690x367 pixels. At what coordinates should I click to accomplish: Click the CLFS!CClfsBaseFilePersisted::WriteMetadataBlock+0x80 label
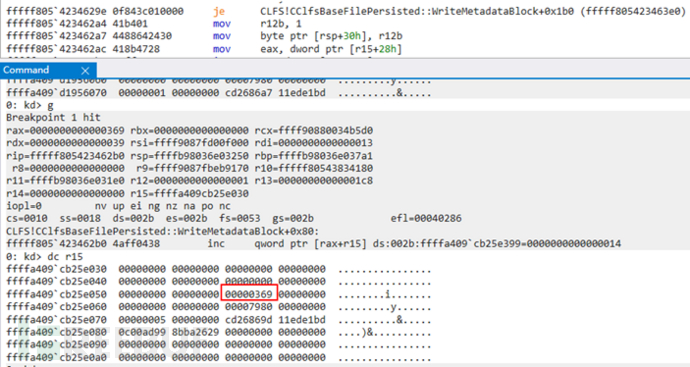[x=162, y=231]
